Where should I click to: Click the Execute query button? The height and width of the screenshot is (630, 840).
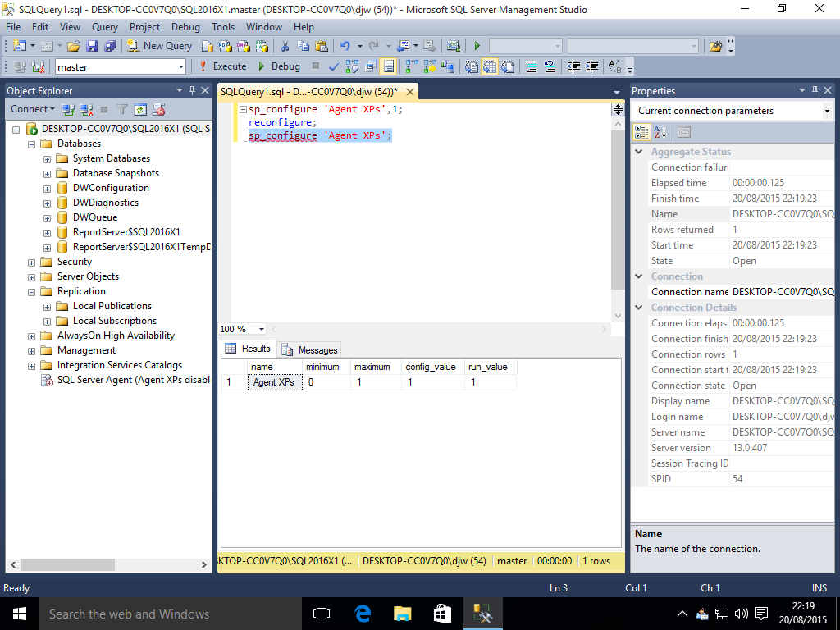pos(222,66)
